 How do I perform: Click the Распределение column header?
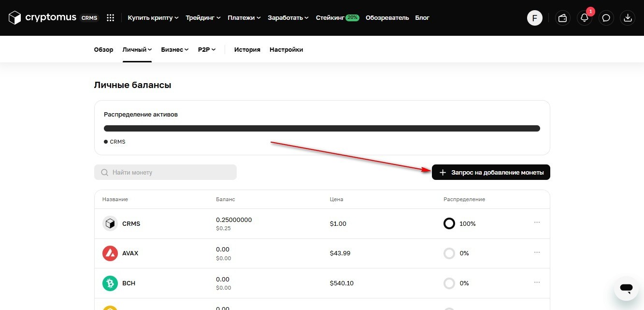[x=464, y=199]
